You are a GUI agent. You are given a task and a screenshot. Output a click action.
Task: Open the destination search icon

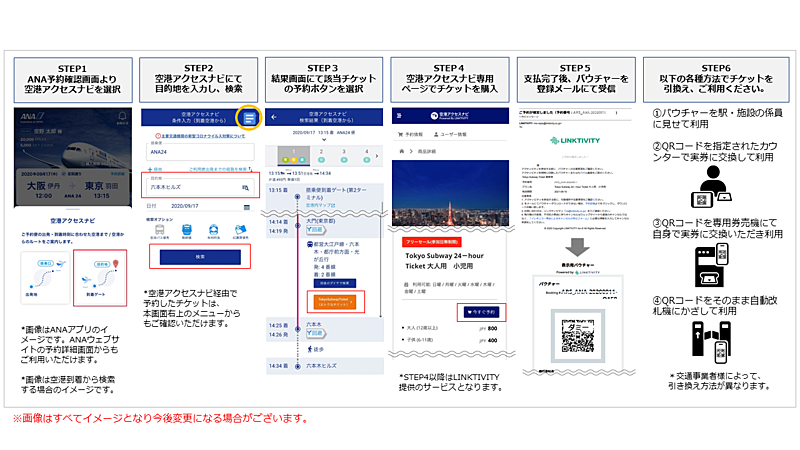[245, 188]
